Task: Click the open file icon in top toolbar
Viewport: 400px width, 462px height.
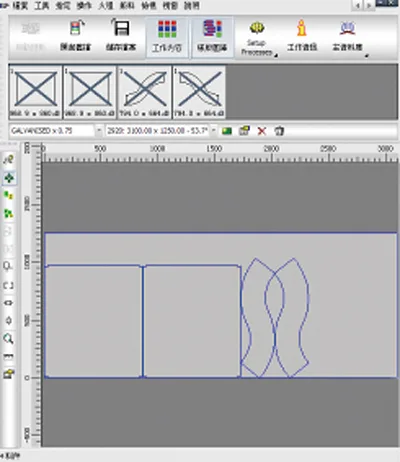Action: [75, 28]
